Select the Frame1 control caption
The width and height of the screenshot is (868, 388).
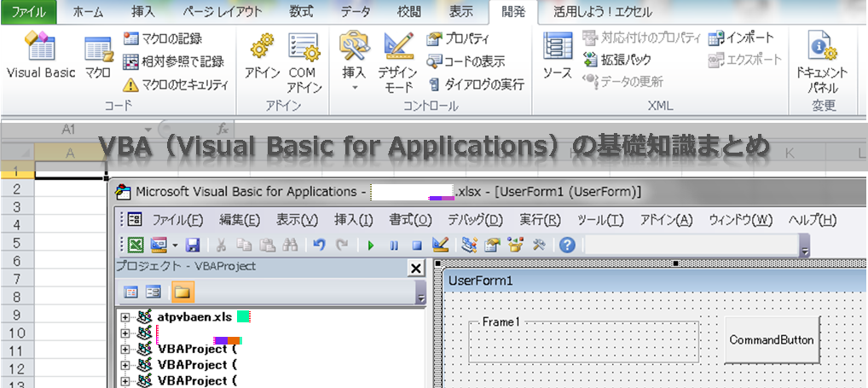pyautogui.click(x=501, y=321)
